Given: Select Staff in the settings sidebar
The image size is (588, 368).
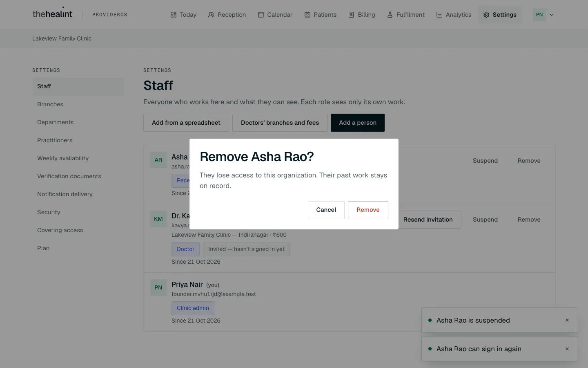Looking at the screenshot, I should [78, 86].
